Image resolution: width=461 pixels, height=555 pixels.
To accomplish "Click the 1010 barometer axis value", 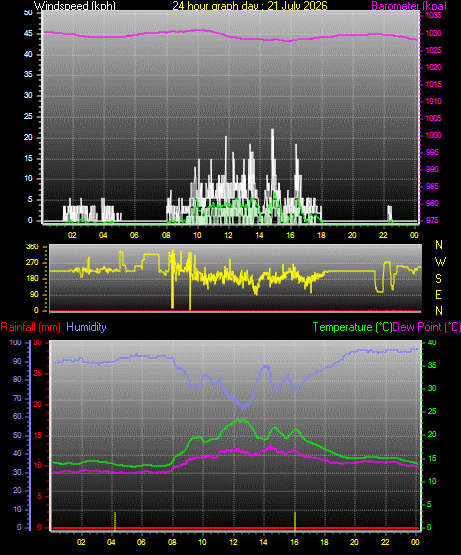I will click(x=433, y=101).
